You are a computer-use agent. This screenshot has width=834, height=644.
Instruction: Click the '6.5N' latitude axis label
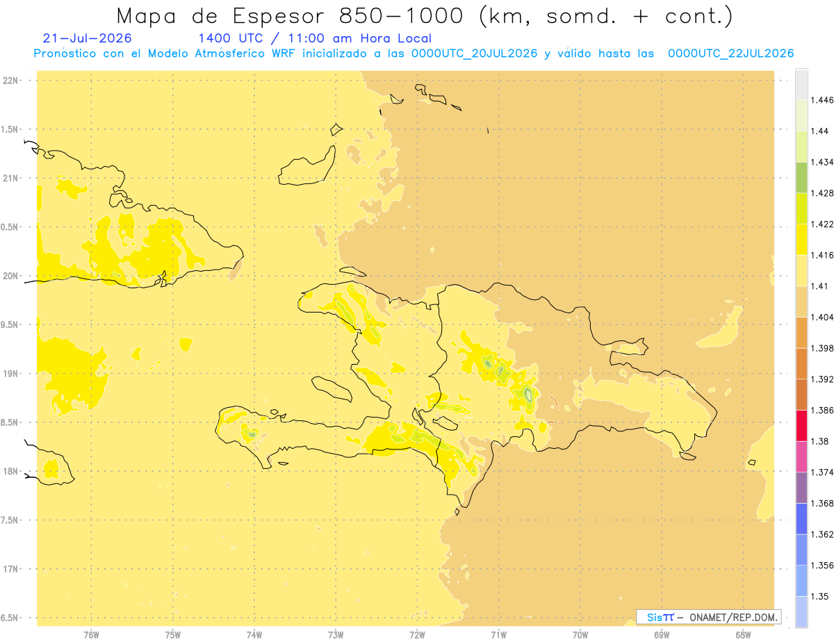[10, 618]
